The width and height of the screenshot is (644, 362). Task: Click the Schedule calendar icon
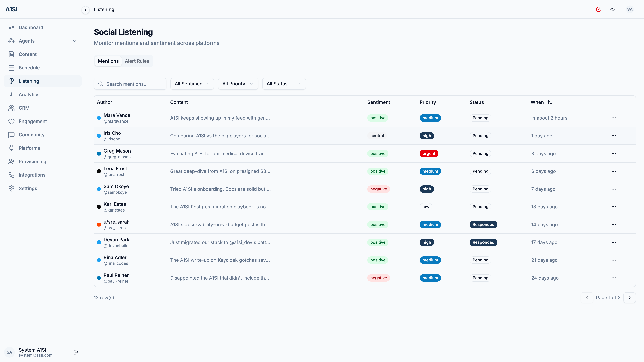point(11,68)
